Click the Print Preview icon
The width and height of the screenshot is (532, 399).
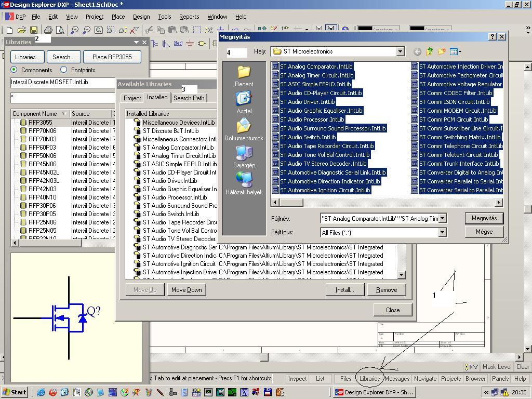coord(60,30)
